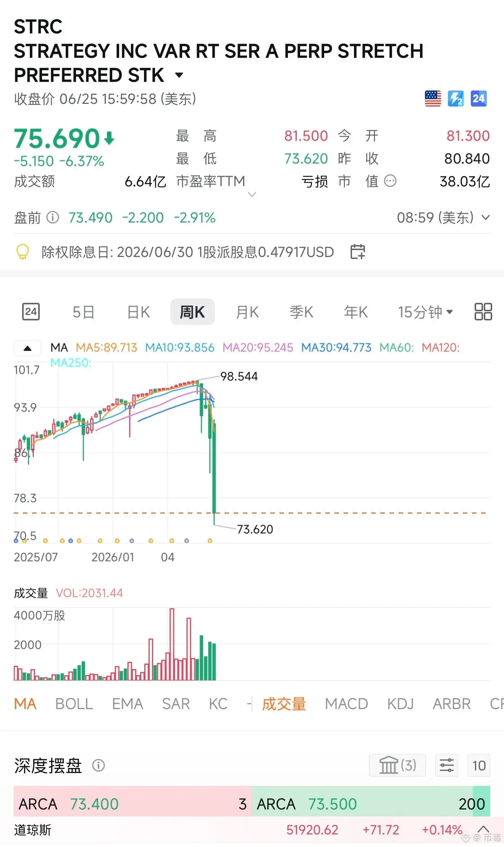Tap the lightbulb tip icon

[x=23, y=252]
